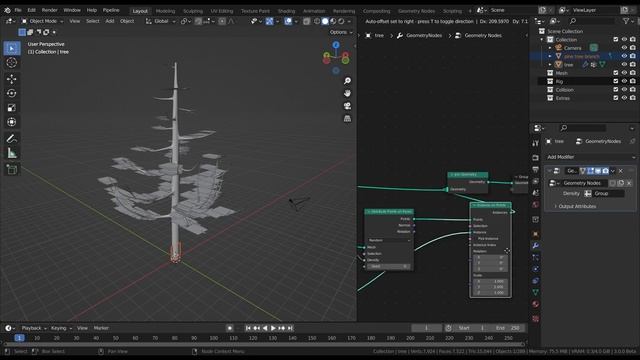The image size is (640, 360).
Task: Toggle the camera view icon in viewport
Action: point(347,106)
